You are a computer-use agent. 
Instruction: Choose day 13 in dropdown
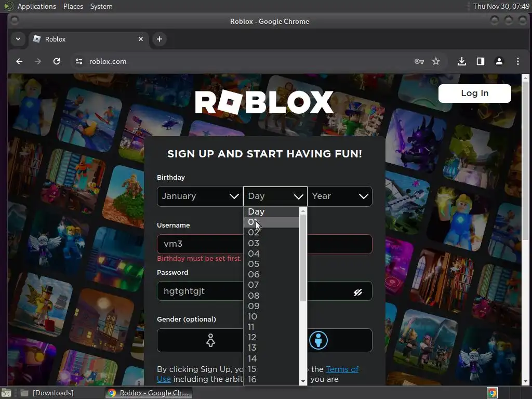tap(271, 348)
